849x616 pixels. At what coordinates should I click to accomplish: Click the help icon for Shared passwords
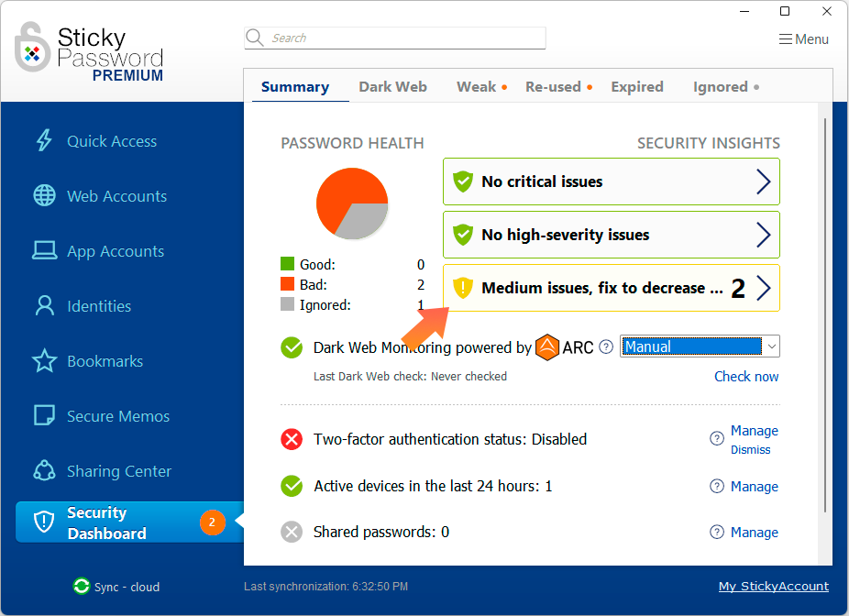coord(716,532)
